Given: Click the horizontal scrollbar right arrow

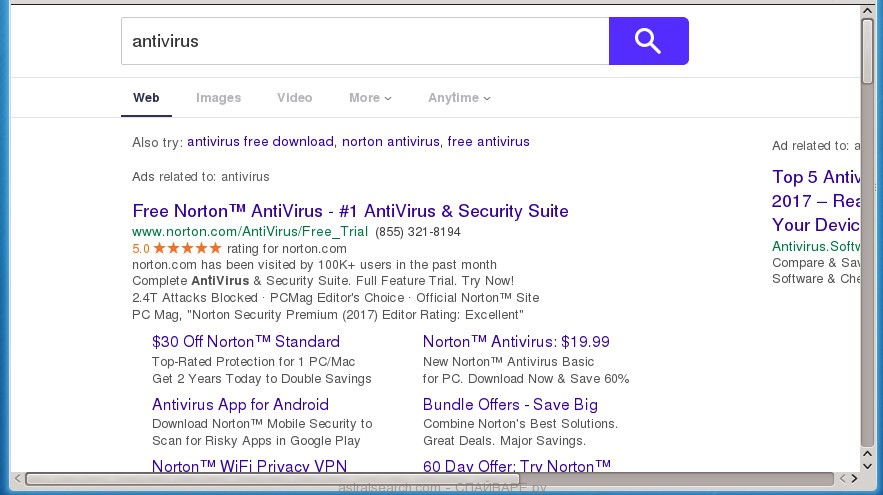Looking at the screenshot, I should coord(852,478).
